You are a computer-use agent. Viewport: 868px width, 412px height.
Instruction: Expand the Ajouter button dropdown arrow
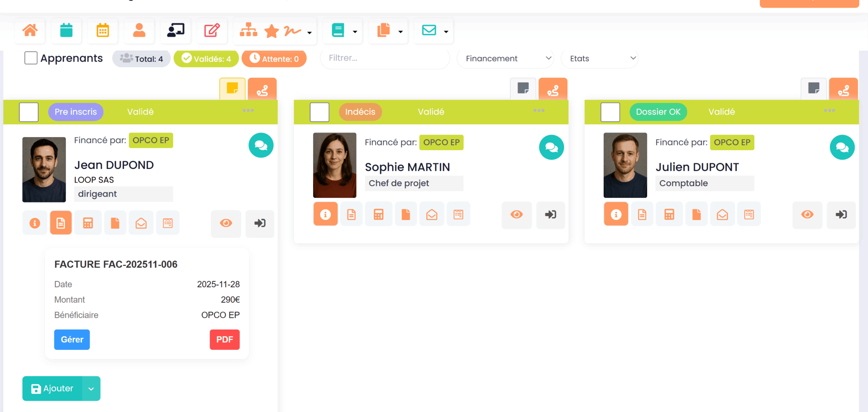point(91,389)
